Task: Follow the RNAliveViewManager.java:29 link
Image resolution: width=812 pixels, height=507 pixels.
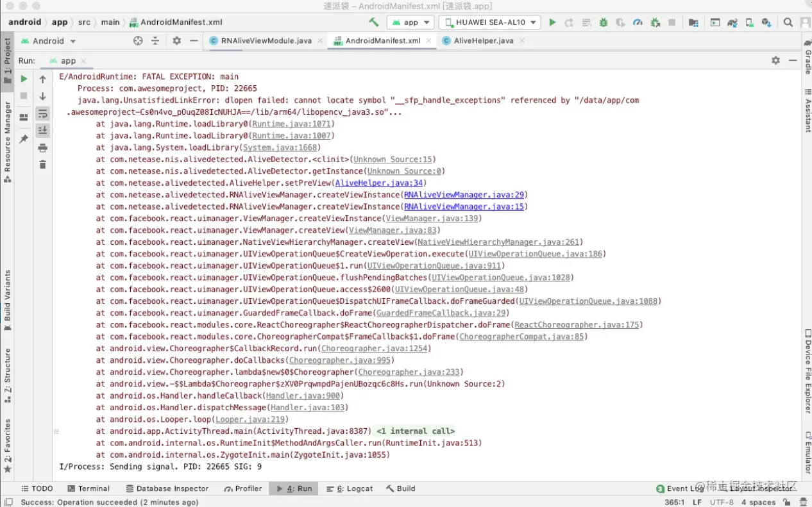Action: click(x=464, y=195)
